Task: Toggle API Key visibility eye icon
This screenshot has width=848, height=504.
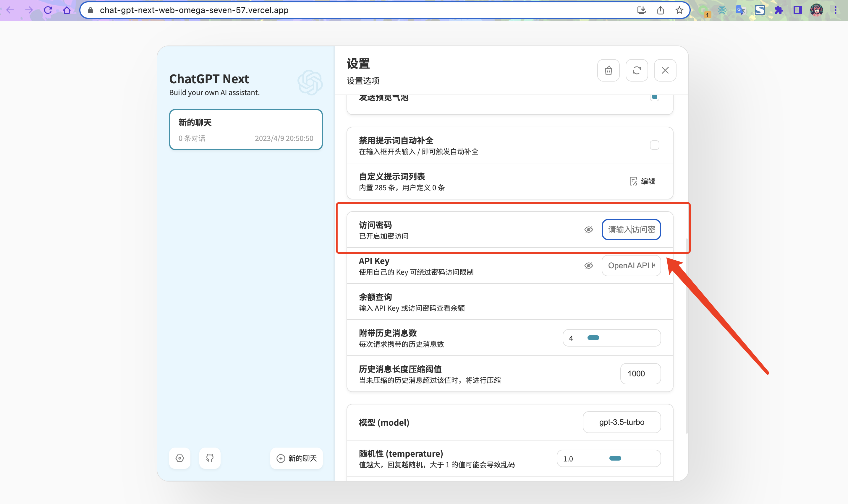Action: click(588, 266)
